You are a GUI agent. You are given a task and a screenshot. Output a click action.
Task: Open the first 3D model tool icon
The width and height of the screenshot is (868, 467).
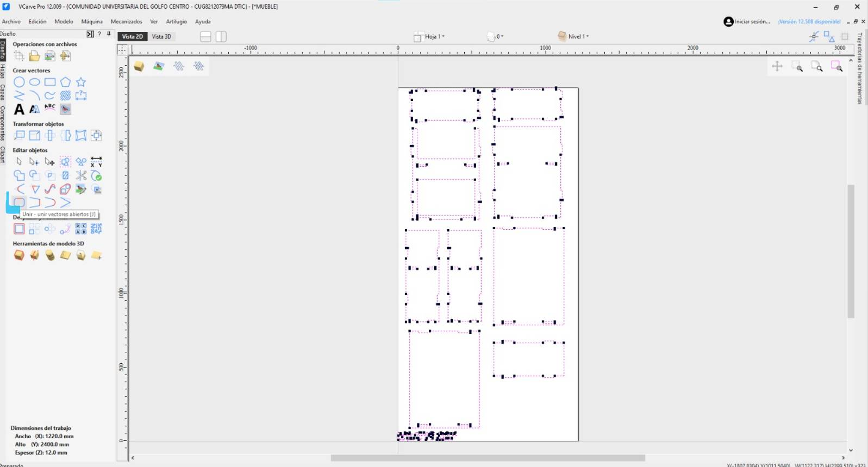click(x=19, y=255)
